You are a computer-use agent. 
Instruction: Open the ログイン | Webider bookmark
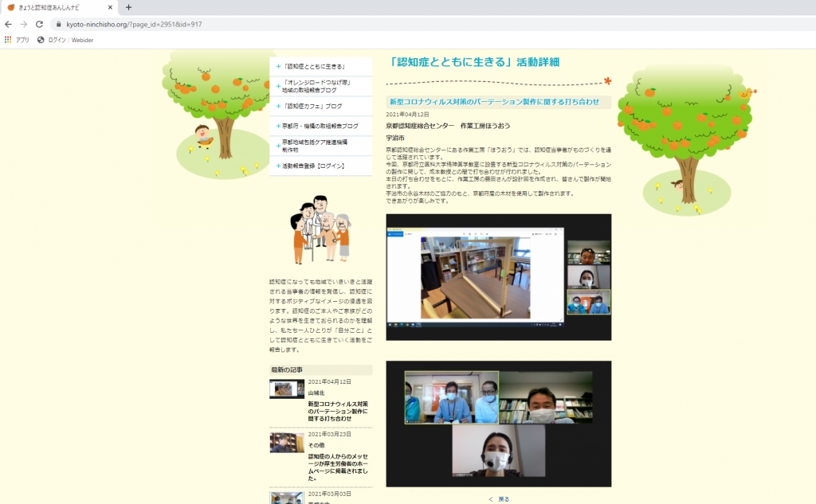click(65, 40)
